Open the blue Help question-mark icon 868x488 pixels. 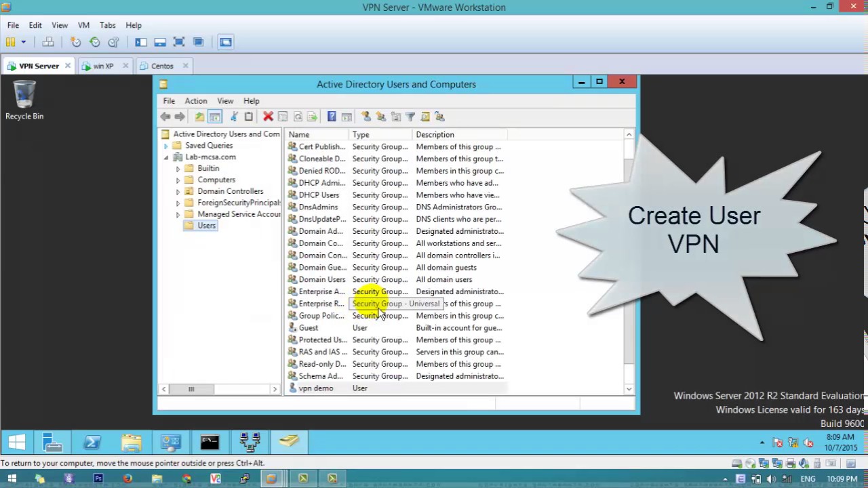pyautogui.click(x=332, y=117)
